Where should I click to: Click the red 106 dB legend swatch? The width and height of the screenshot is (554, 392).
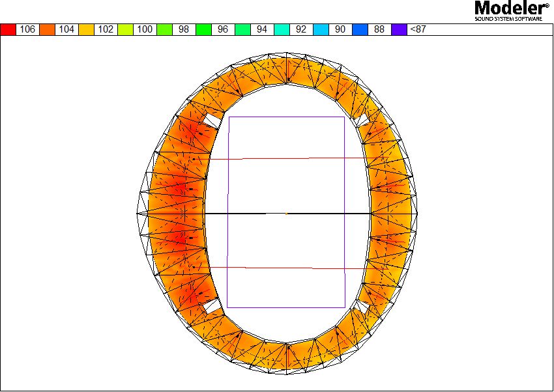coord(8,29)
